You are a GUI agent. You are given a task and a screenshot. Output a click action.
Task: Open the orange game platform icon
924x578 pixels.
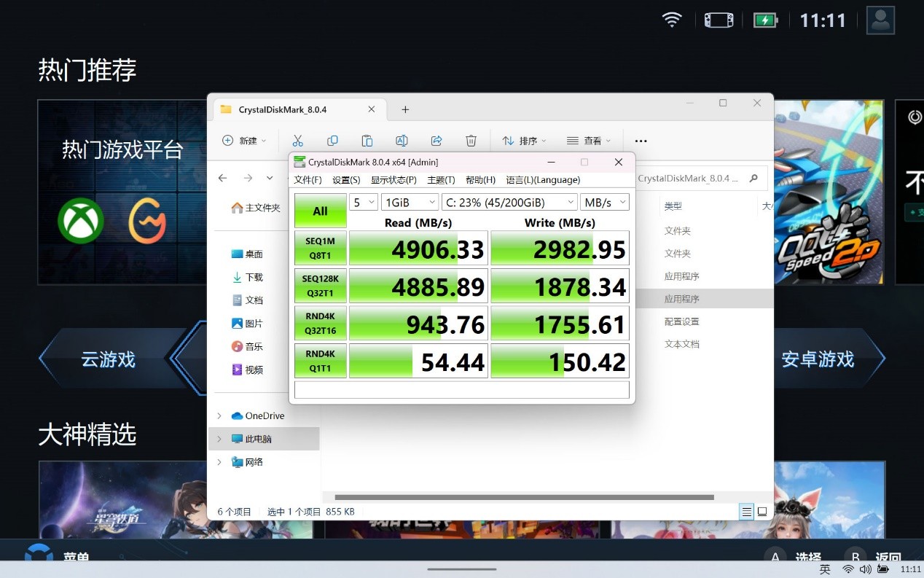tap(147, 221)
